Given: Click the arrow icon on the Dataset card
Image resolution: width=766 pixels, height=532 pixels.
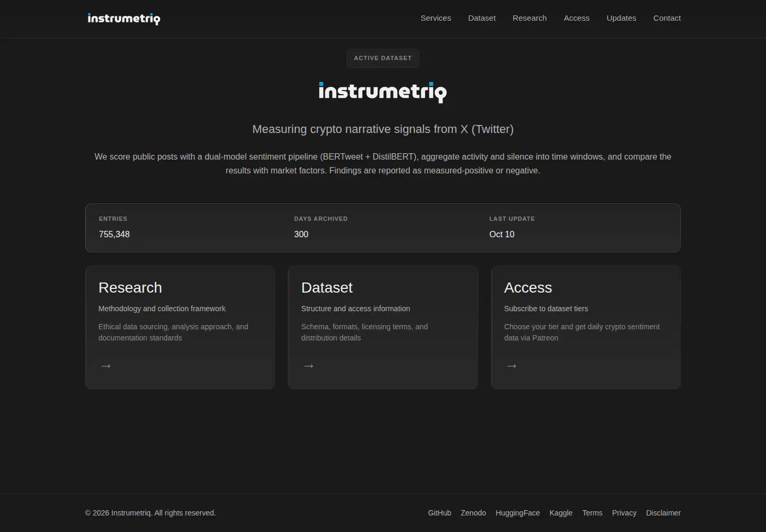Looking at the screenshot, I should tap(309, 366).
